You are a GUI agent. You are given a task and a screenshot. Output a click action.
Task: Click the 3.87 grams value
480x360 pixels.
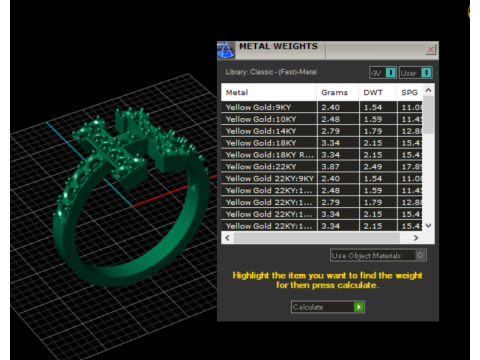click(x=330, y=167)
